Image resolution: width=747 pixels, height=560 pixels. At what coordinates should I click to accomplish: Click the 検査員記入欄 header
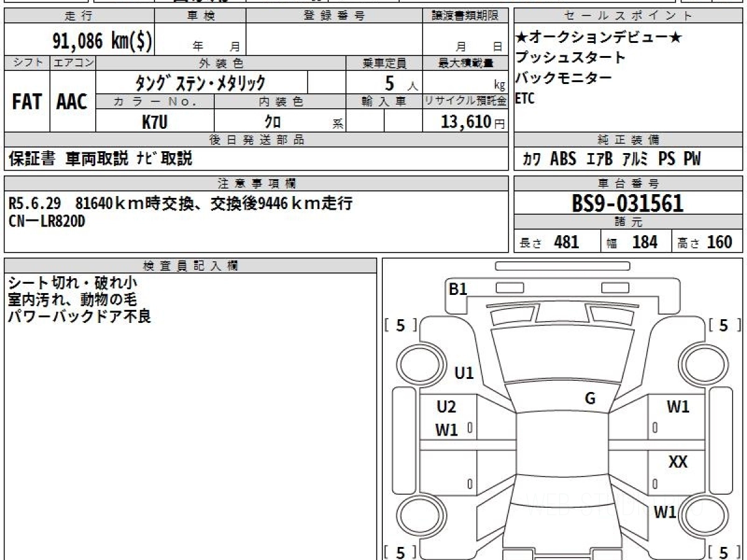[x=190, y=265]
